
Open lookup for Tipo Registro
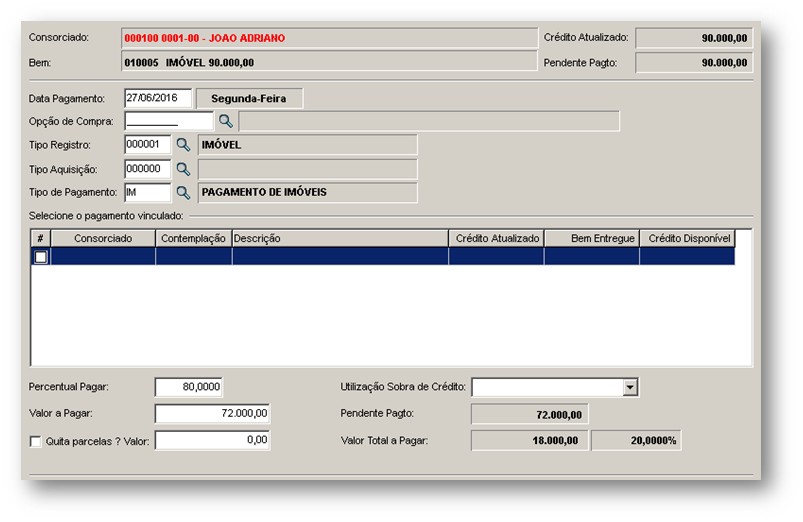point(183,144)
